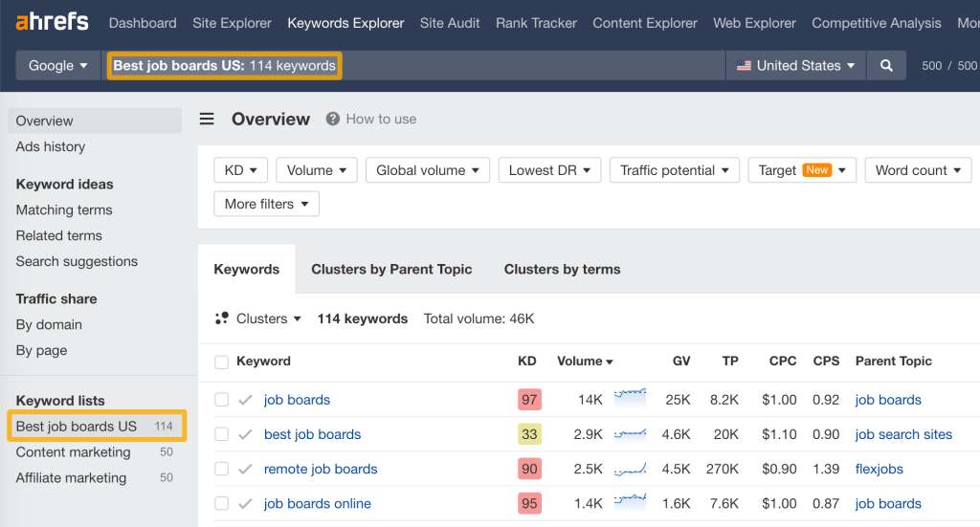Click the checkmark icon beside job boards

pyautogui.click(x=246, y=400)
